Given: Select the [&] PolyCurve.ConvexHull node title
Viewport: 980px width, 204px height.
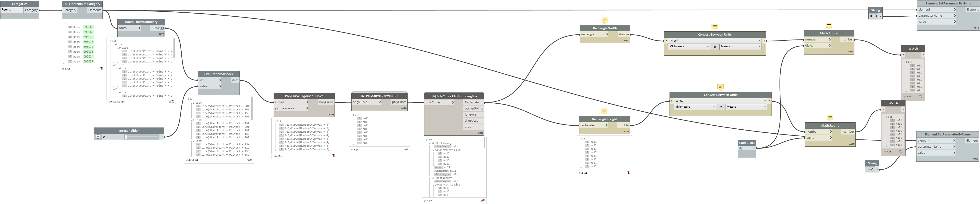Looking at the screenshot, I should coord(379,96).
